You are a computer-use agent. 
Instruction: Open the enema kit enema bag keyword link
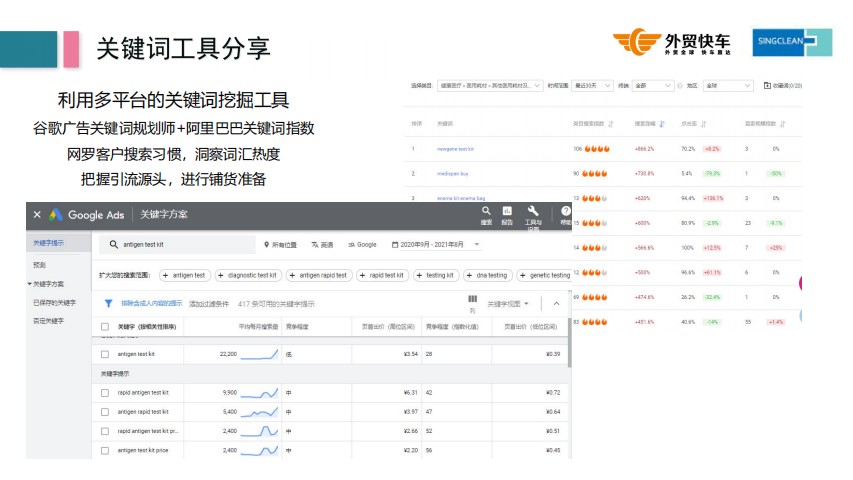(460, 199)
